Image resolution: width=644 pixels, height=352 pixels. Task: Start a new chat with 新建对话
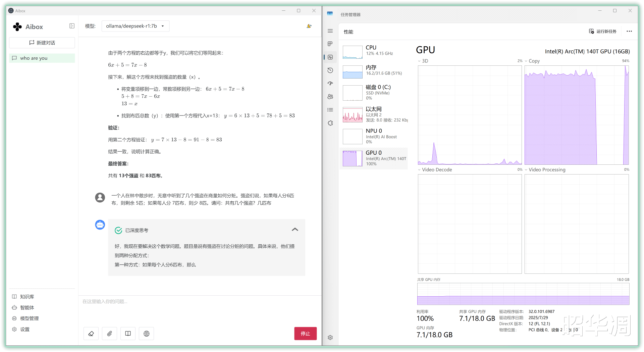pos(42,43)
